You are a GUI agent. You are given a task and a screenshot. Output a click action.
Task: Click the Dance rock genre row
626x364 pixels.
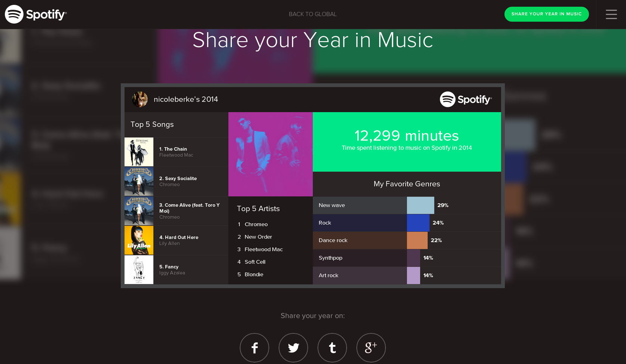407,240
